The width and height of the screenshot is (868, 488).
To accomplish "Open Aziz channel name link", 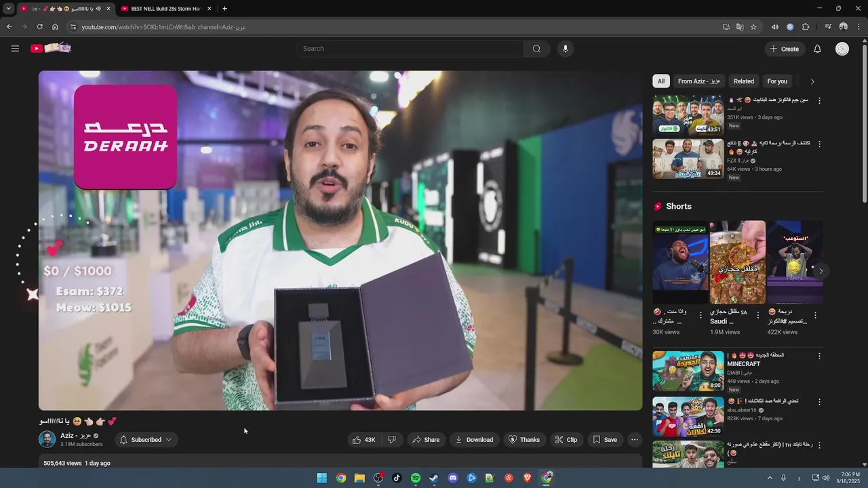I will [75, 436].
